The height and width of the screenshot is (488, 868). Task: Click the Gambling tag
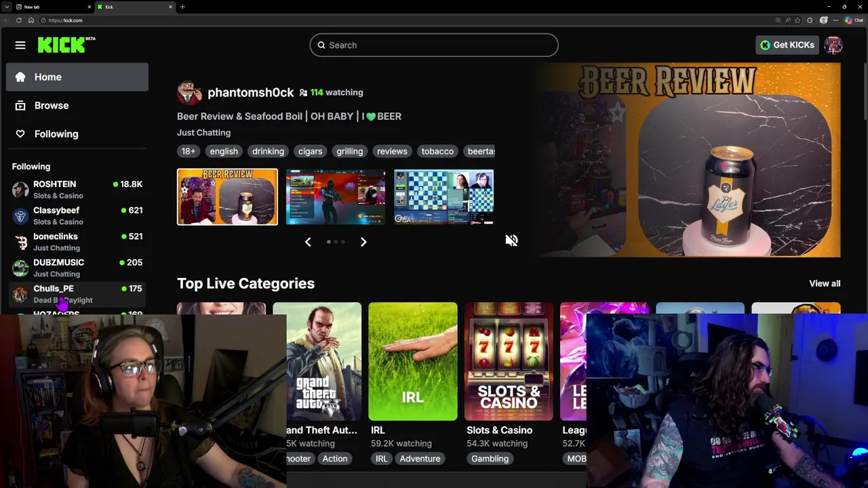tap(490, 459)
